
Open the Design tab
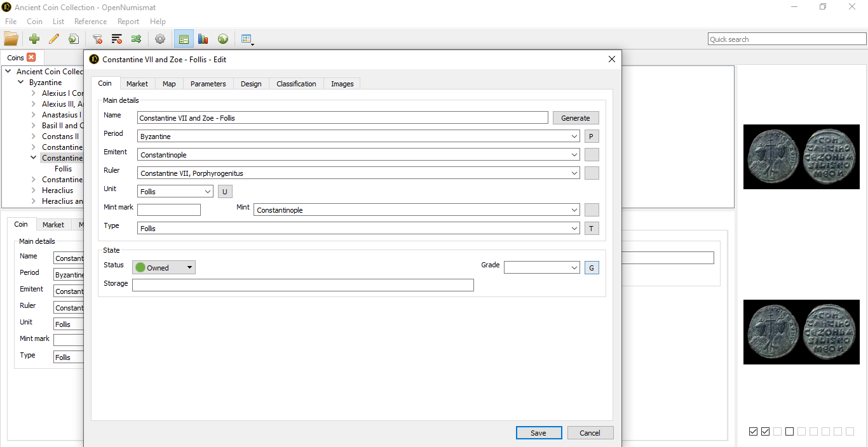click(251, 84)
